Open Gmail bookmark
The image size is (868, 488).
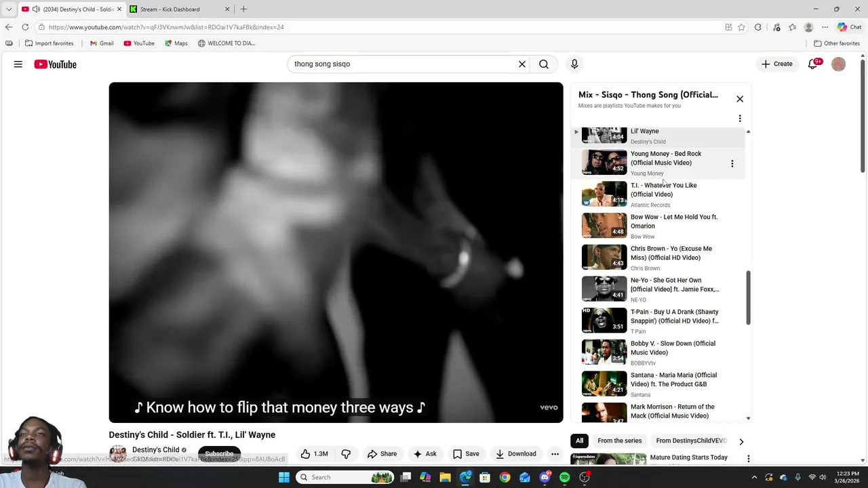point(102,43)
